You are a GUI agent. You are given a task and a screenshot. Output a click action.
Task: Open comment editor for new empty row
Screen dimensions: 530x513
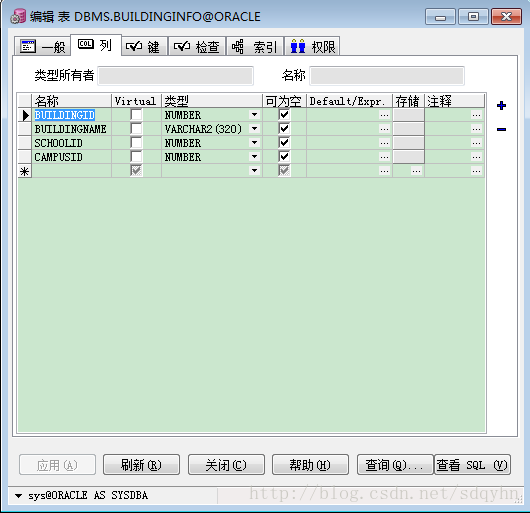point(477,171)
